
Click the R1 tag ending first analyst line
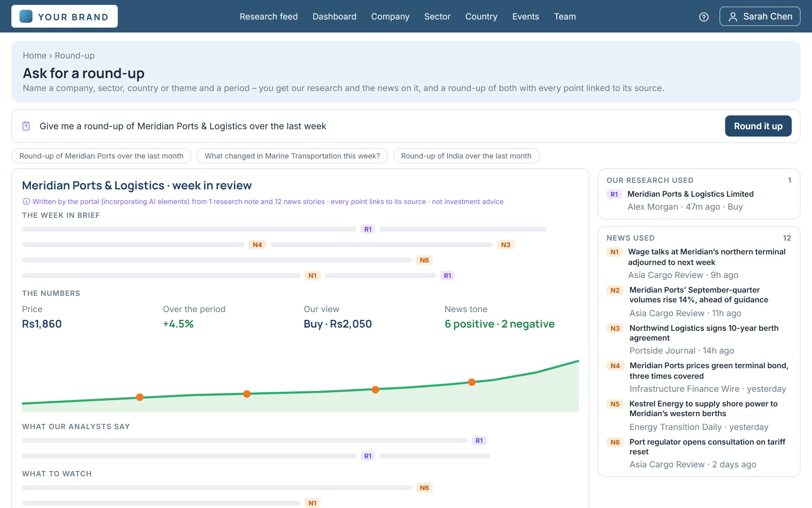pos(479,441)
